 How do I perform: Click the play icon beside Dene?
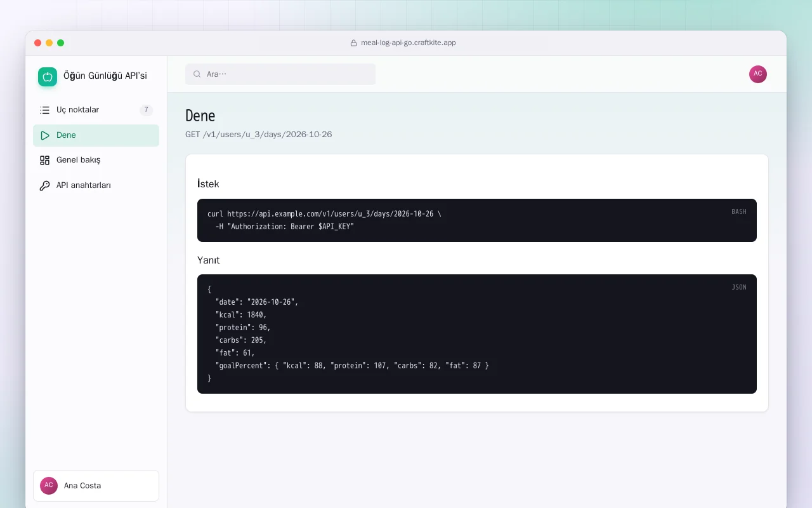(44, 135)
